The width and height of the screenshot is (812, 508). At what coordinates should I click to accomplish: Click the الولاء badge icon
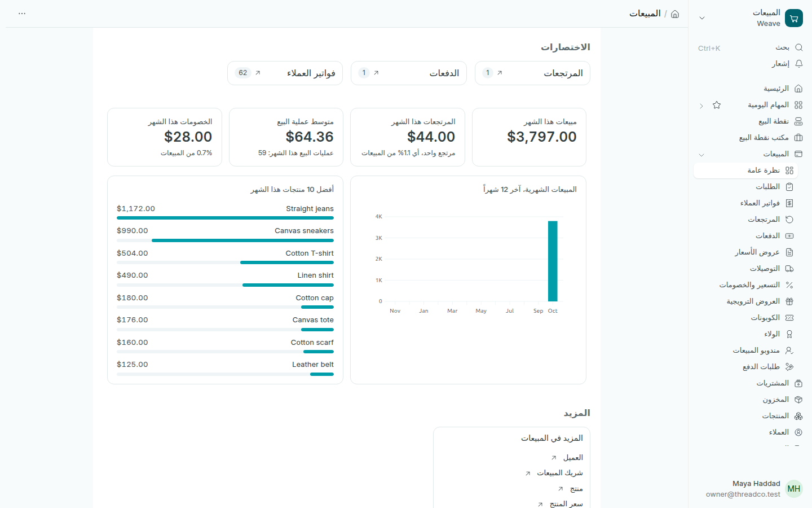[789, 334]
